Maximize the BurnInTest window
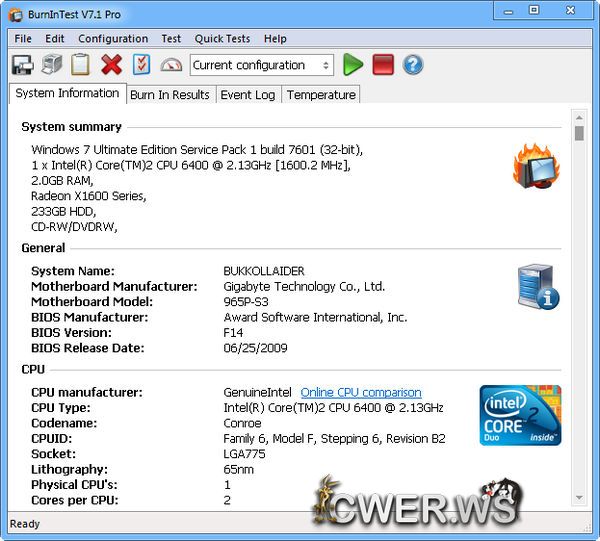This screenshot has height=541, width=600. (x=534, y=10)
